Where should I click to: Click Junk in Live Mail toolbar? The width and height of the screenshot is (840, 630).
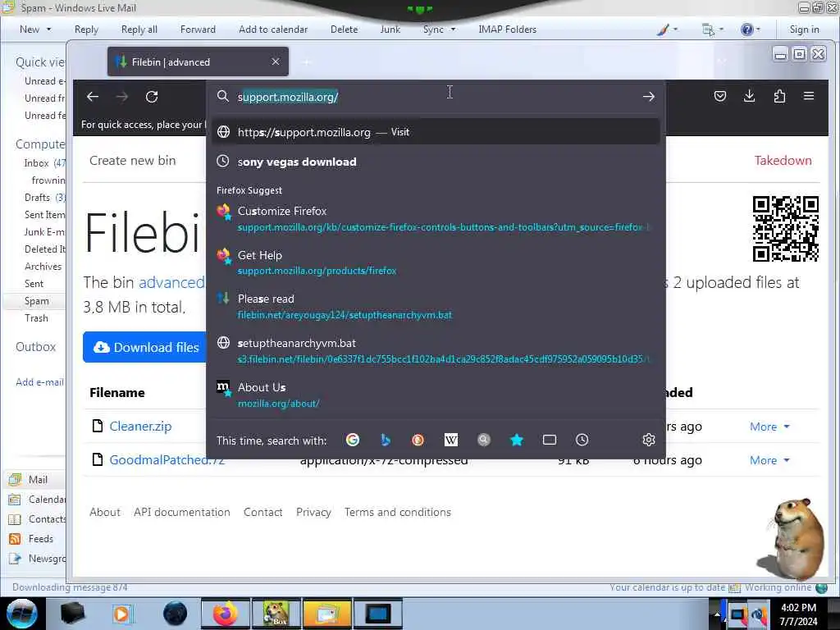click(390, 30)
